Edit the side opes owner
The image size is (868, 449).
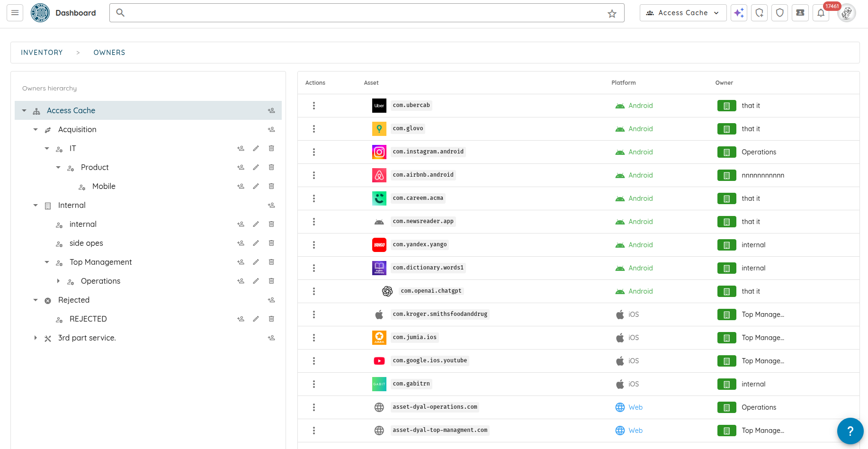click(256, 243)
